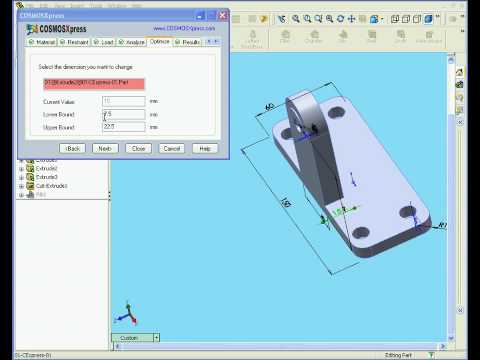Close the COSMOSXpress dialog window

[x=223, y=15]
